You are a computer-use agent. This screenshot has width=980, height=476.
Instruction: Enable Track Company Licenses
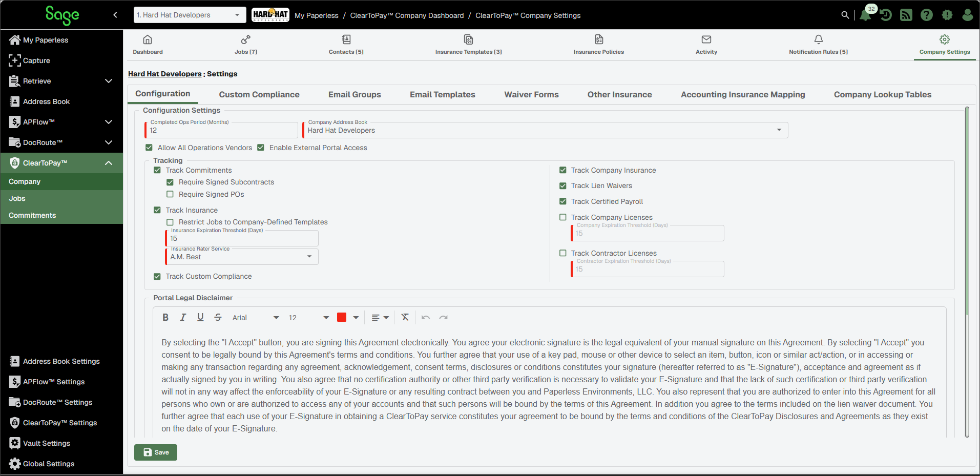pyautogui.click(x=563, y=217)
